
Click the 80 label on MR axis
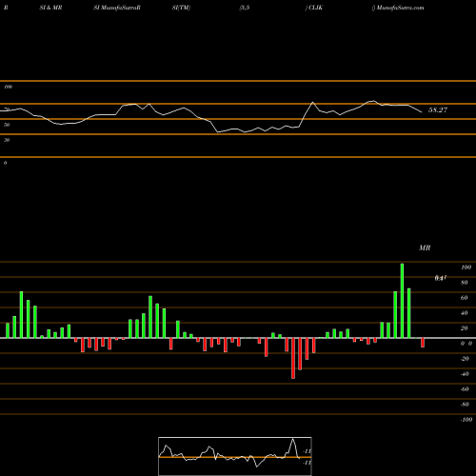pyautogui.click(x=465, y=283)
